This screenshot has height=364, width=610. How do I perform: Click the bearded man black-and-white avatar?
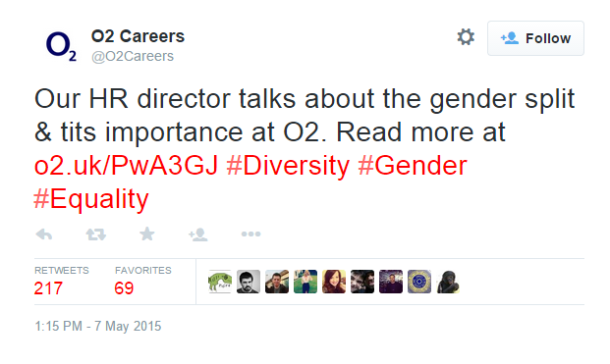(249, 282)
